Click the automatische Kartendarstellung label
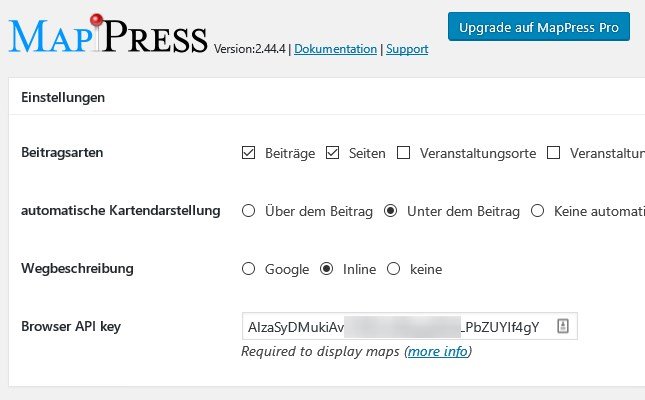Screen dimensions: 645x400 click(121, 211)
